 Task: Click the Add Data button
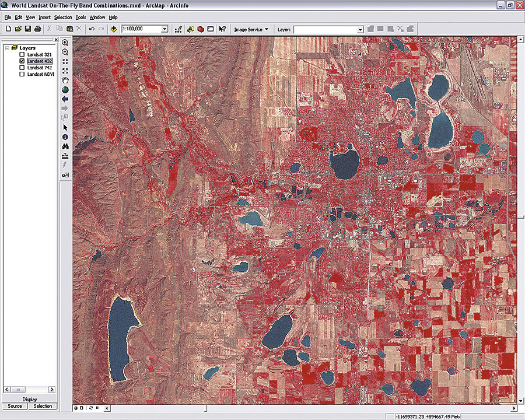(113, 29)
